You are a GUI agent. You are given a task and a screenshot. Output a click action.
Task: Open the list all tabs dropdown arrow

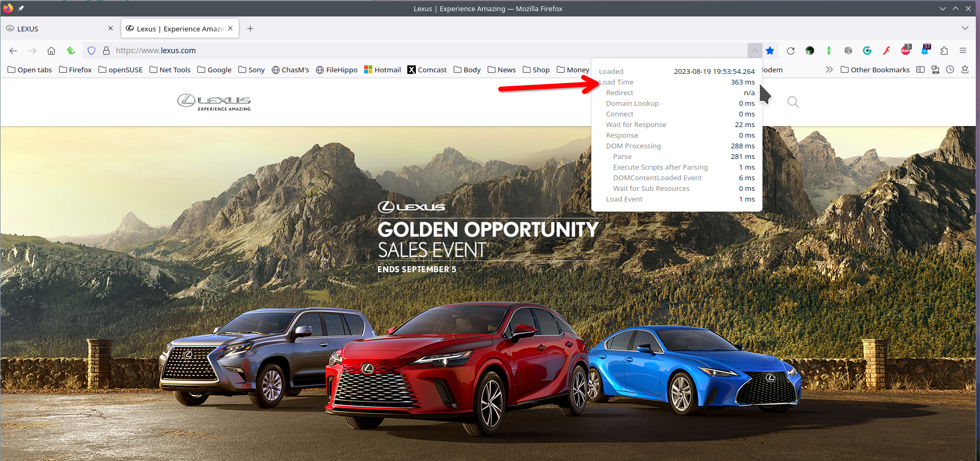(x=965, y=28)
